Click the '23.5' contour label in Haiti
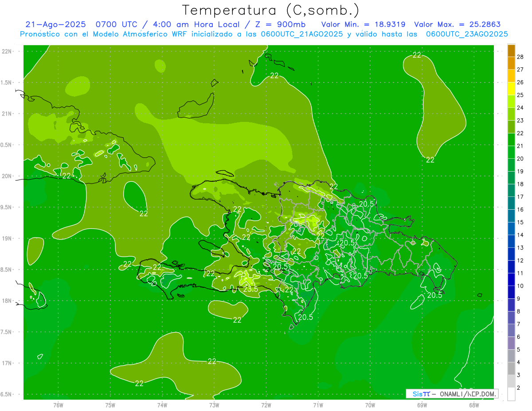This screenshot has height=411, width=532. click(250, 290)
